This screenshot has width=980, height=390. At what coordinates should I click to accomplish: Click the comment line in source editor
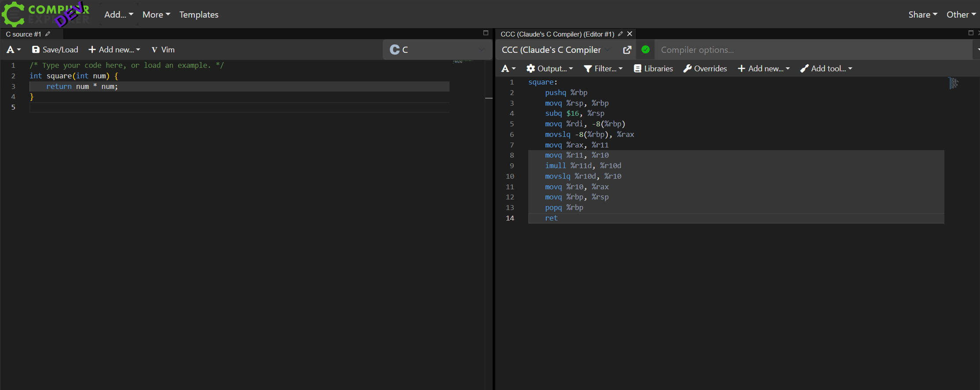click(127, 66)
